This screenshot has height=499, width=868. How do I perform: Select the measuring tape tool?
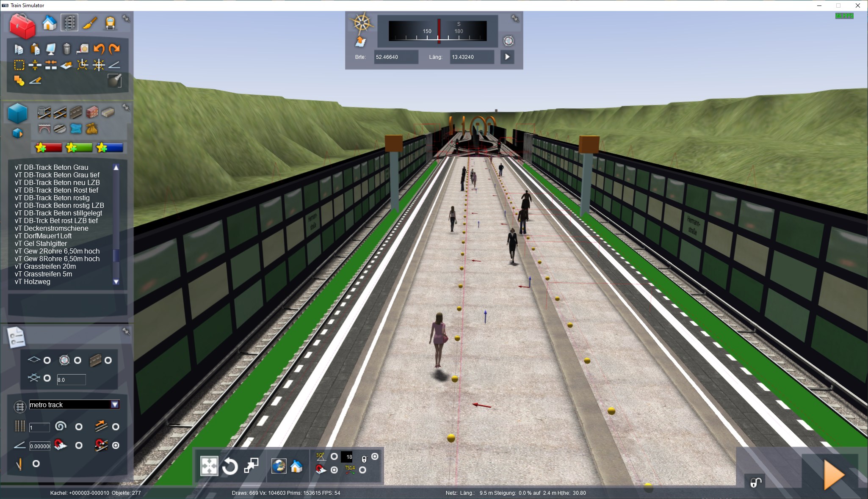point(83,49)
